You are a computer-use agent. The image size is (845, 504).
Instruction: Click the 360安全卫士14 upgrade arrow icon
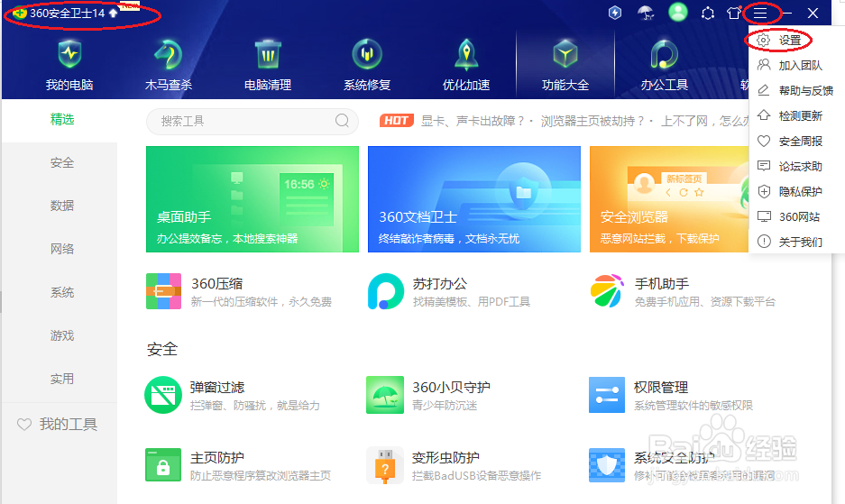[x=113, y=13]
